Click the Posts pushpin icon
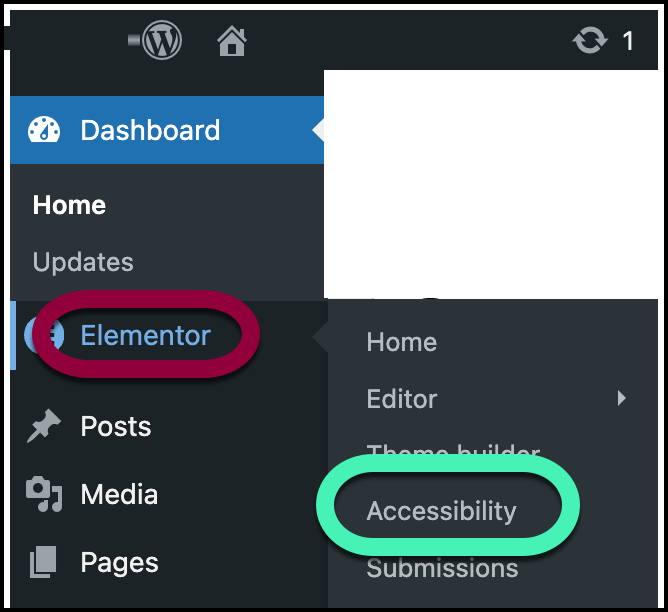 click(x=44, y=427)
